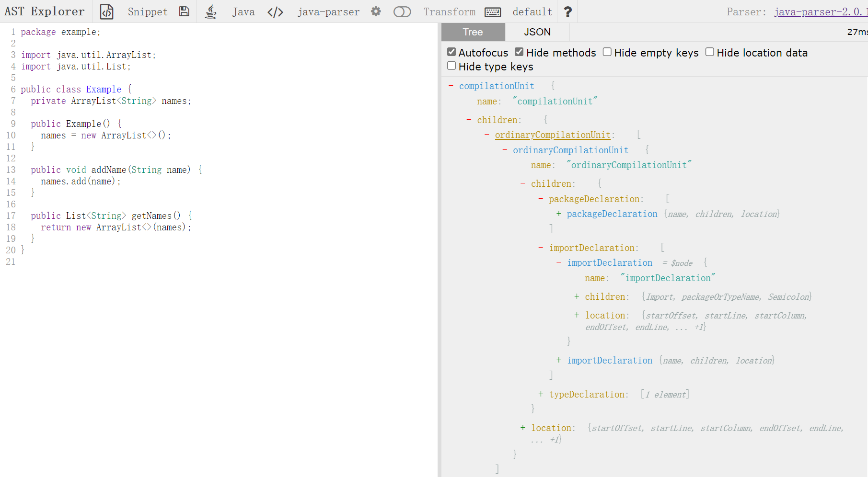This screenshot has width=868, height=477.
Task: Check the Hide location data option
Action: point(710,52)
